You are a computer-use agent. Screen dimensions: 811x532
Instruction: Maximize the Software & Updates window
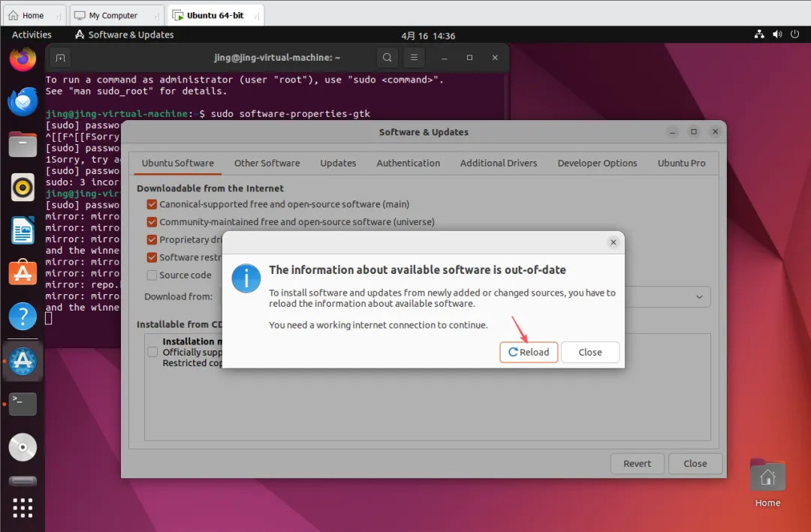click(694, 132)
